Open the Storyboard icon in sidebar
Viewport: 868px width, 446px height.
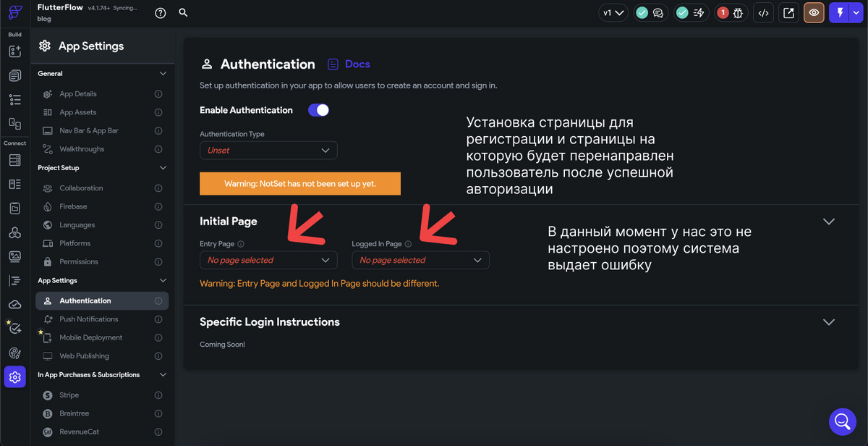point(15,124)
